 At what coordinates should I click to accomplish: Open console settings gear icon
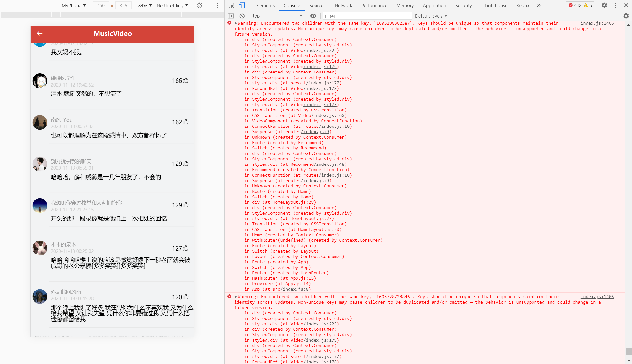coord(626,16)
